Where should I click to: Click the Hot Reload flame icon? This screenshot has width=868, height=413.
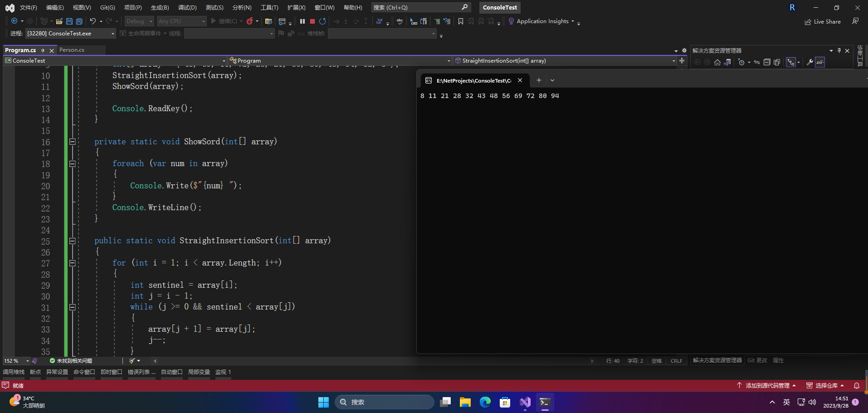pyautogui.click(x=249, y=21)
